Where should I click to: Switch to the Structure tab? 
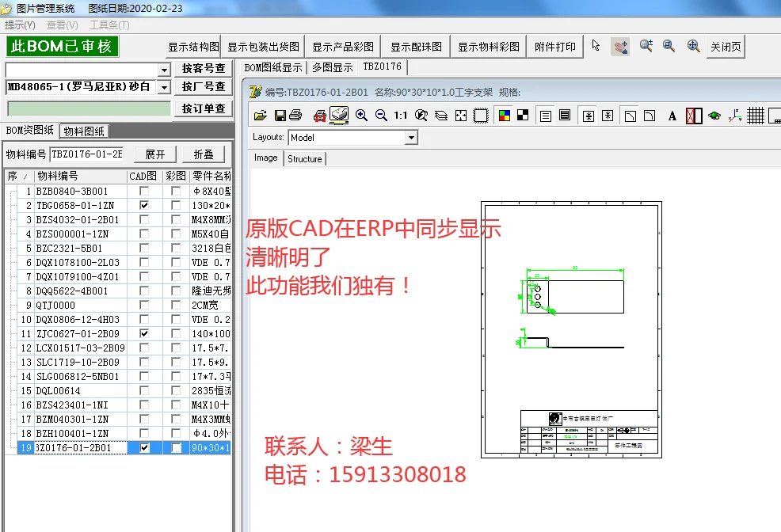tap(305, 158)
